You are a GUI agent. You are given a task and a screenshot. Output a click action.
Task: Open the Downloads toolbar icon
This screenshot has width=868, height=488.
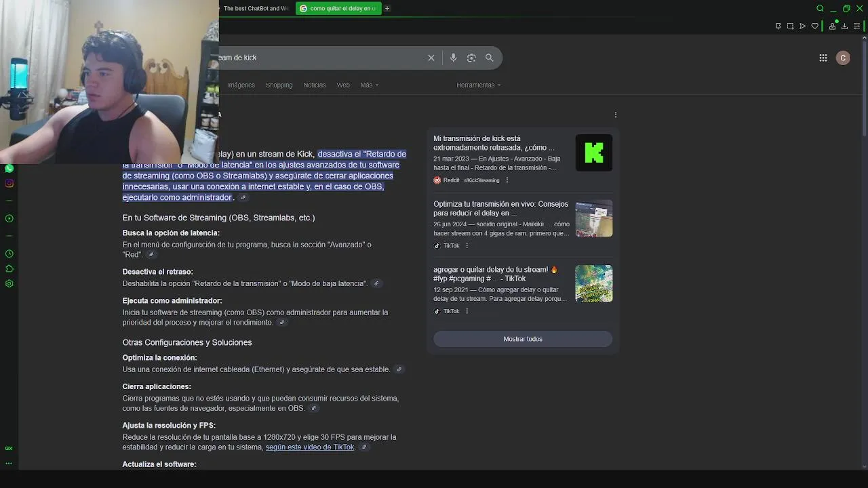(844, 26)
